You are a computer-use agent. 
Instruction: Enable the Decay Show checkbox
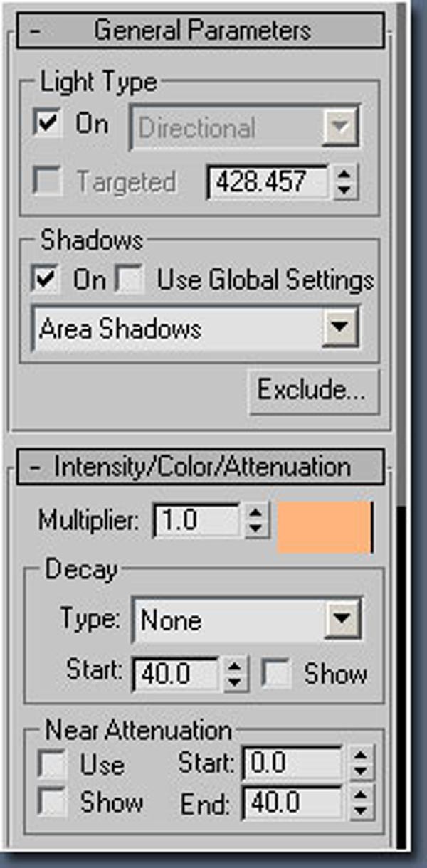click(x=276, y=674)
